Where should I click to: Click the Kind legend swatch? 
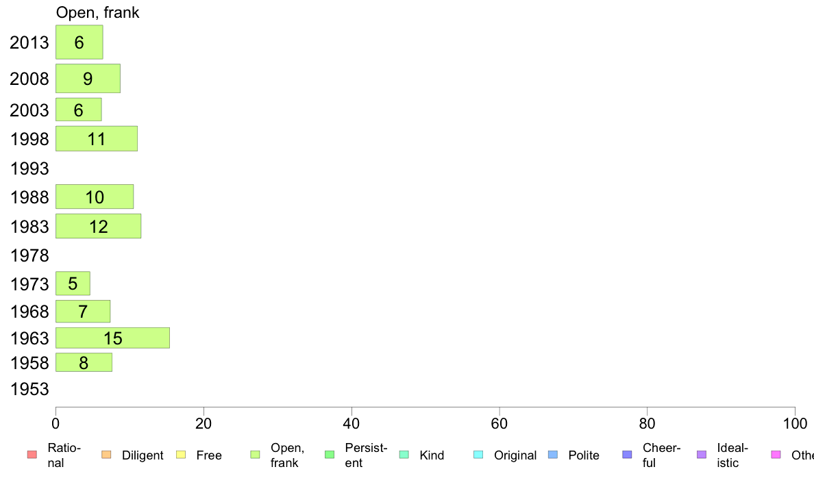point(404,455)
